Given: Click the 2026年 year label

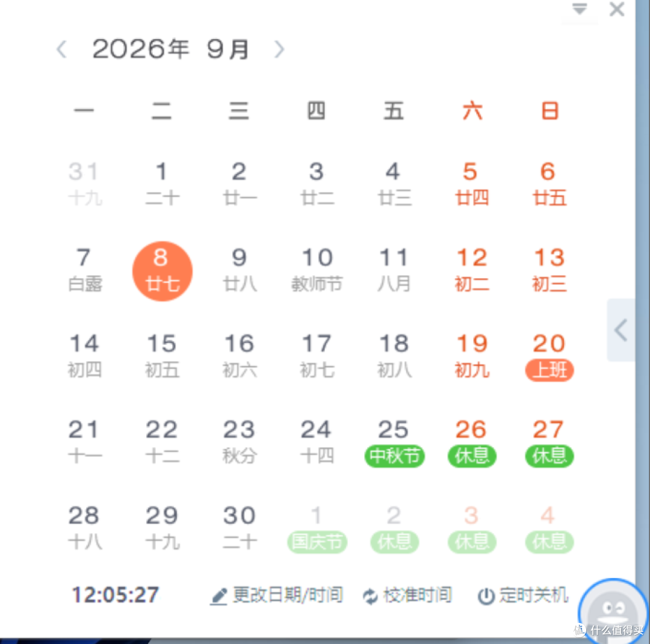Looking at the screenshot, I should (140, 49).
